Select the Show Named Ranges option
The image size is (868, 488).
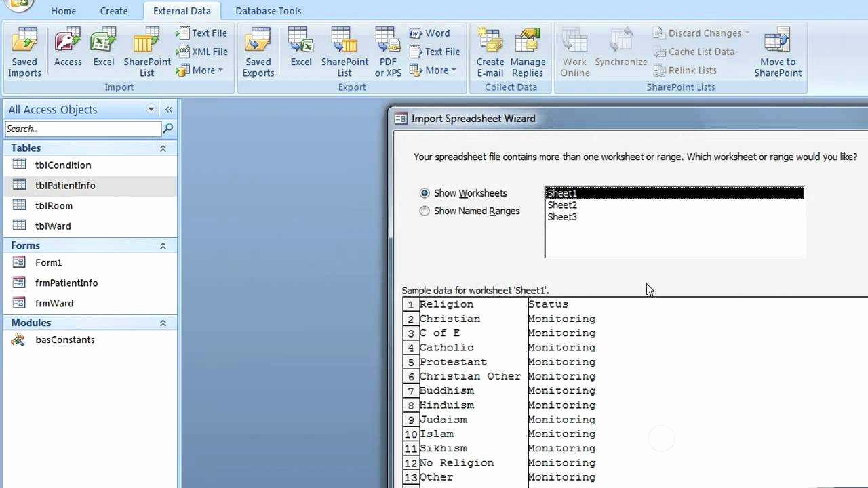click(x=425, y=211)
